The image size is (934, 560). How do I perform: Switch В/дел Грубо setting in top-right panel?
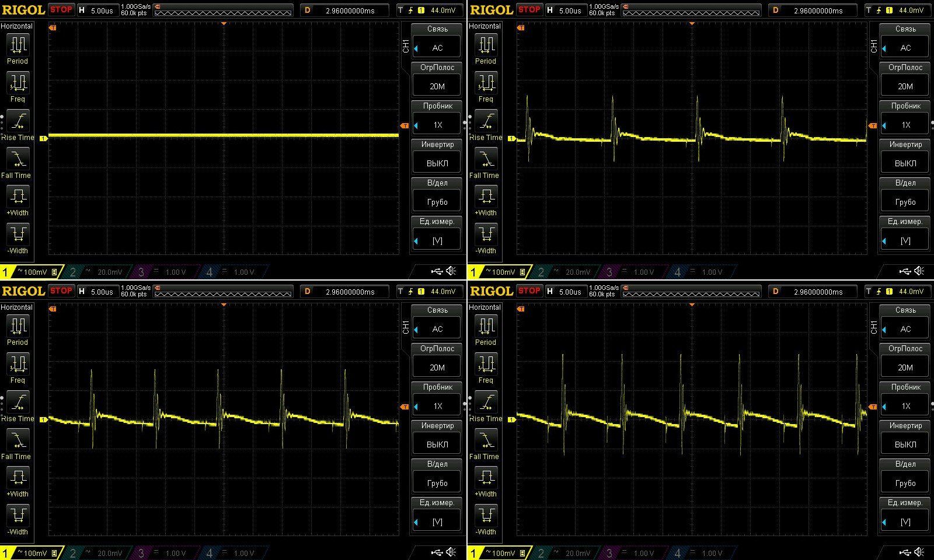coord(905,201)
